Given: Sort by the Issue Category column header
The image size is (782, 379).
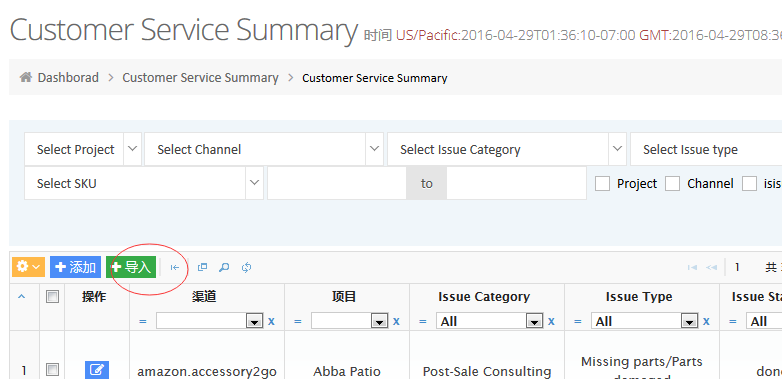Looking at the screenshot, I should 484,297.
